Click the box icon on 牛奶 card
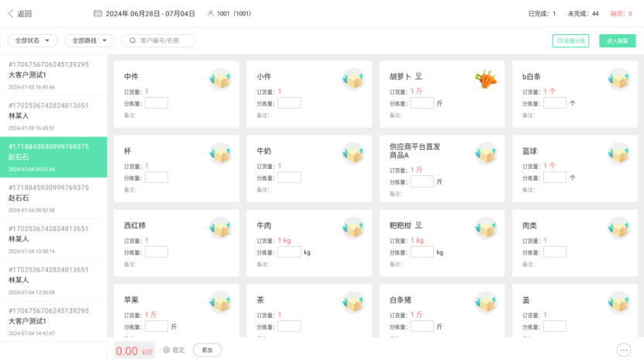 point(353,154)
